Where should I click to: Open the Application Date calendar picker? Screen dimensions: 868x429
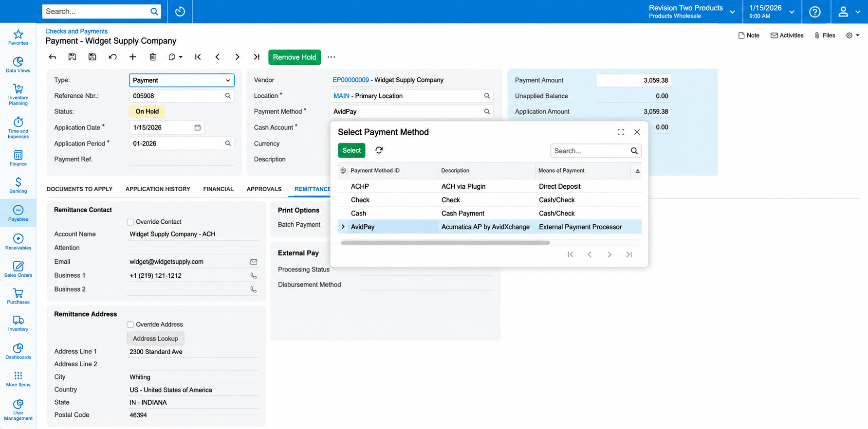198,127
